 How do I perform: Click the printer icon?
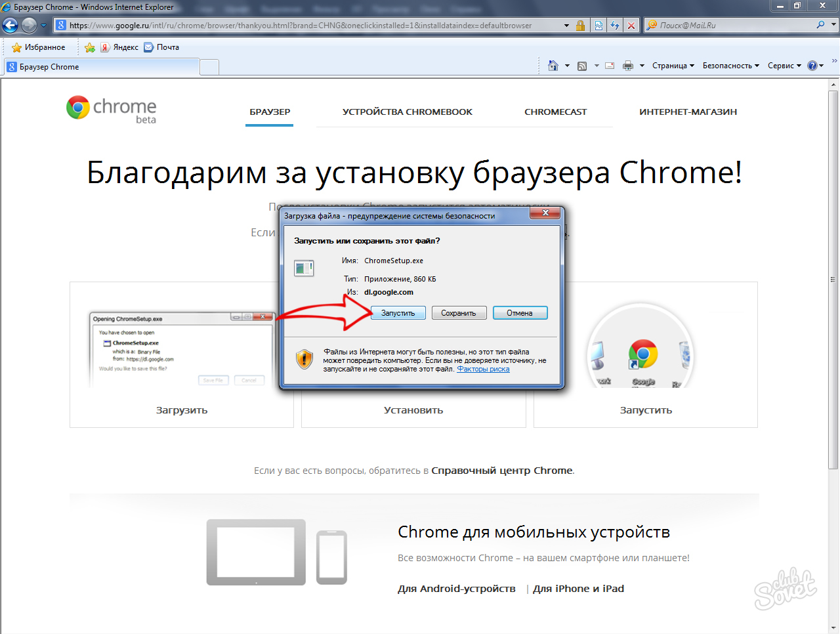[x=628, y=66]
